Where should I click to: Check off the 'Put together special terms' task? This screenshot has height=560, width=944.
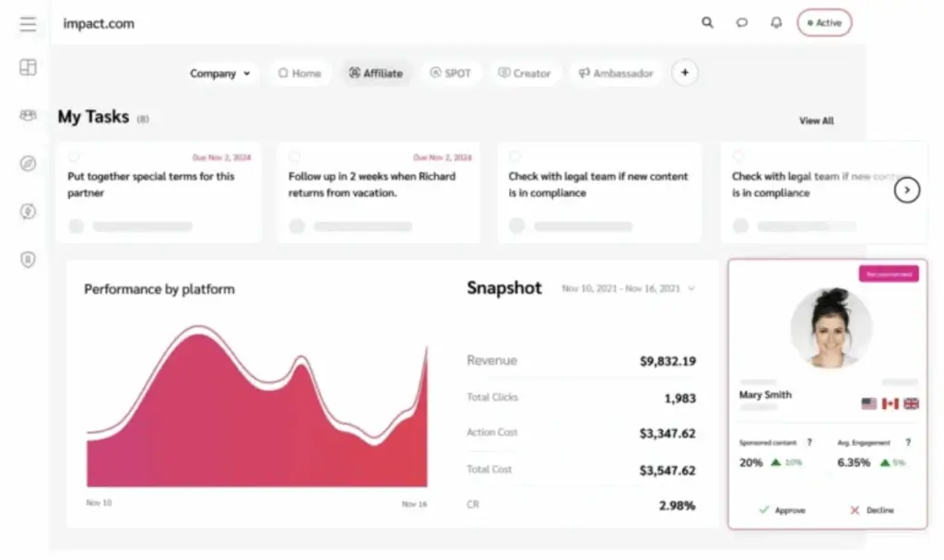pos(74,157)
